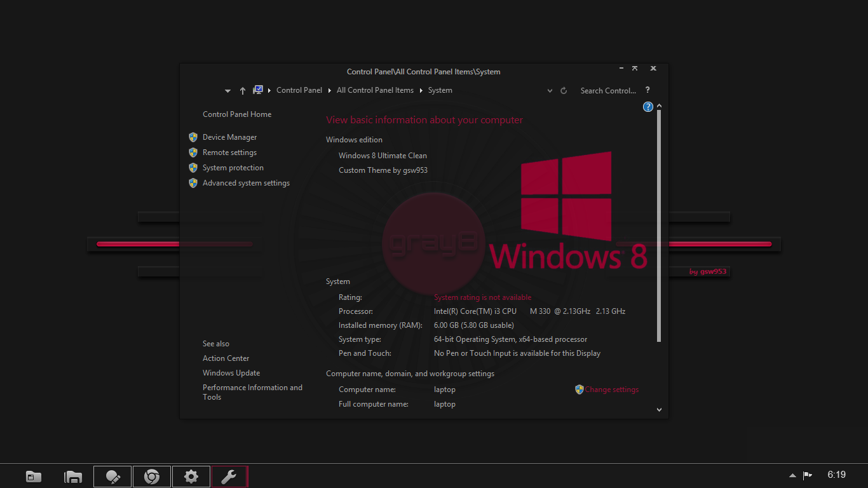Image resolution: width=868 pixels, height=488 pixels.
Task: Expand arrow before Control Panel breadcrumb
Action: [269, 90]
